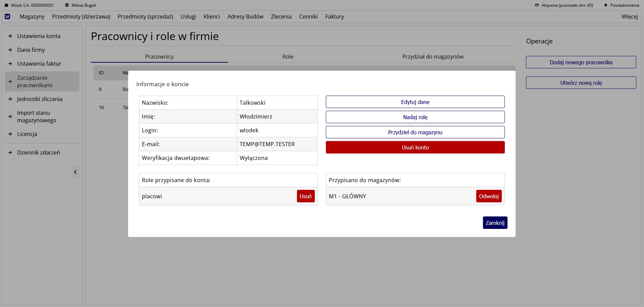This screenshot has height=307, width=644.
Task: Click the arrow icon next to Licencja
Action: tap(10, 134)
